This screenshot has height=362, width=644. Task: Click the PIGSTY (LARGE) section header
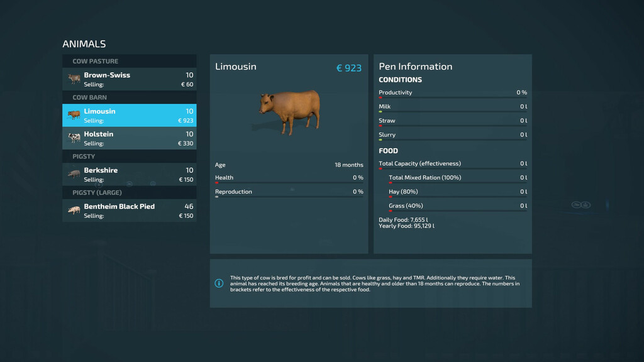coord(129,192)
